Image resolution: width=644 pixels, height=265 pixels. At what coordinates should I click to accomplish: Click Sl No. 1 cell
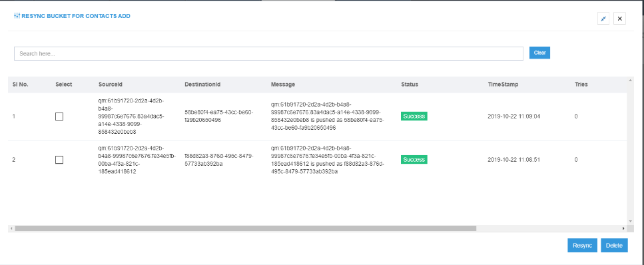[x=14, y=117]
